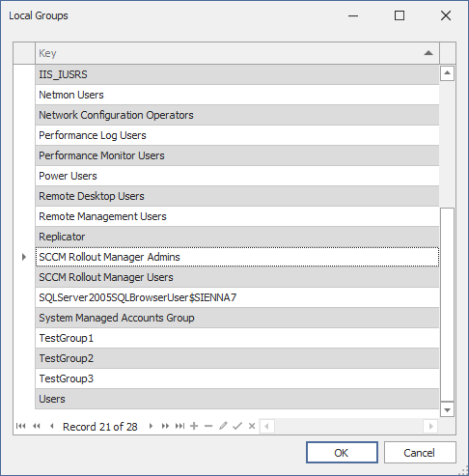The height and width of the screenshot is (476, 469).
Task: Go to last record in navigator
Action: (x=179, y=426)
